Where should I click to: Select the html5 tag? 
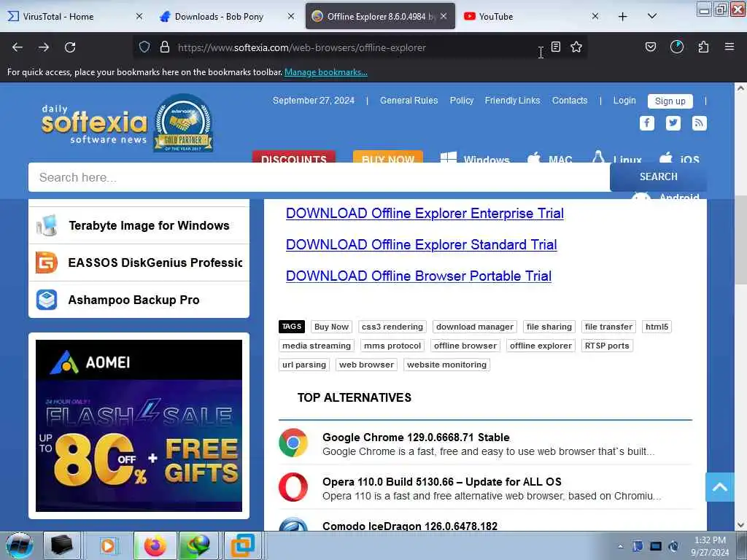click(657, 327)
